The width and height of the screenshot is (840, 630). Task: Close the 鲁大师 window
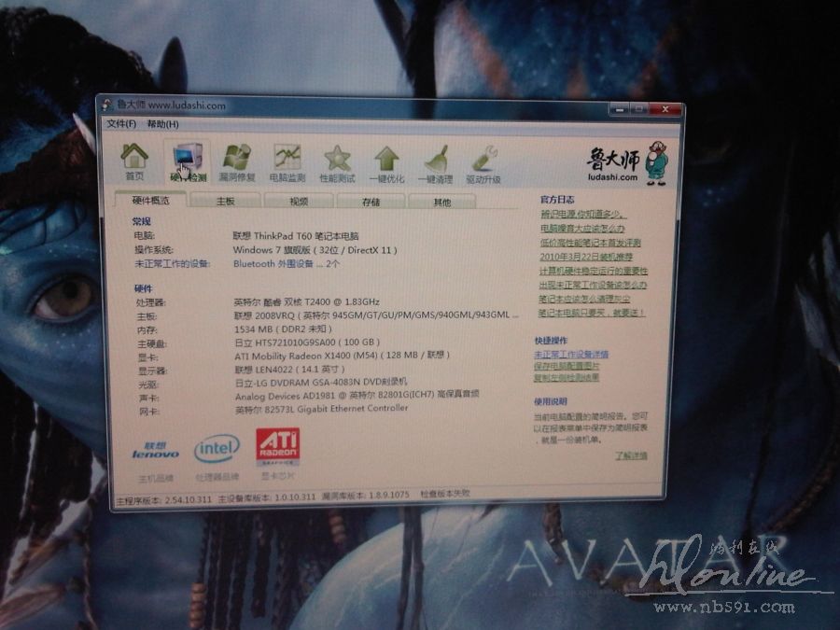[665, 109]
